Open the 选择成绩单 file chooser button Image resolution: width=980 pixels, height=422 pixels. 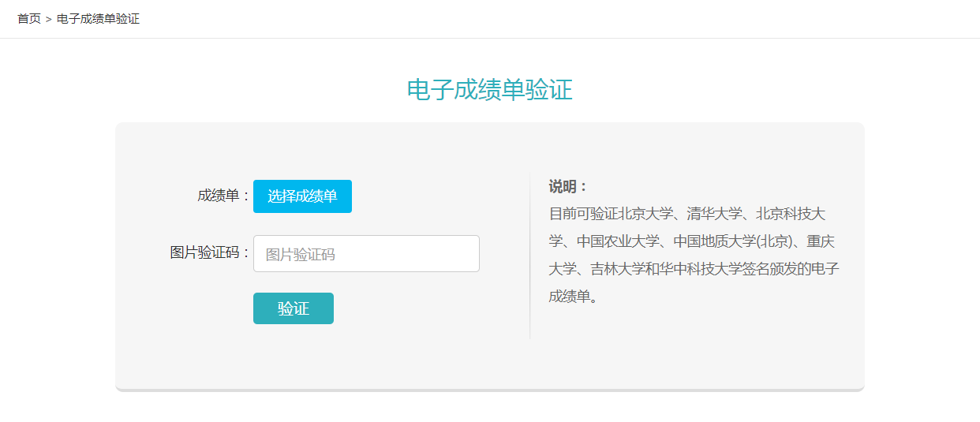pyautogui.click(x=302, y=196)
